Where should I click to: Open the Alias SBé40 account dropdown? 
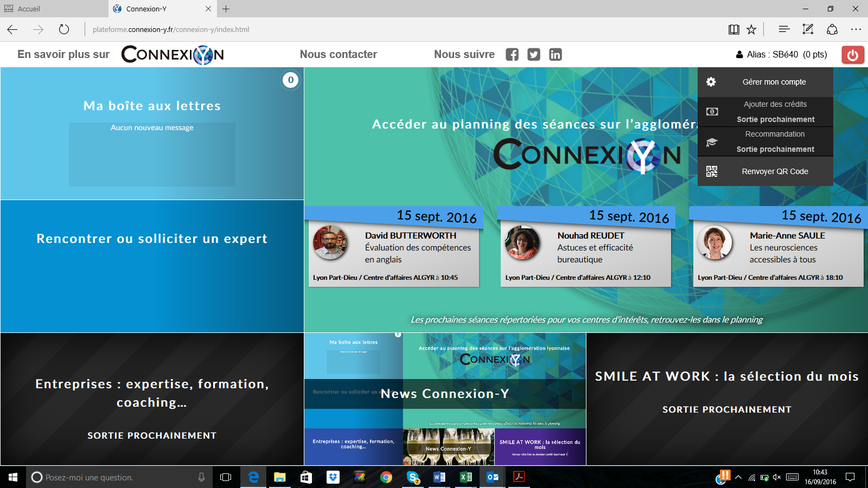pos(782,54)
